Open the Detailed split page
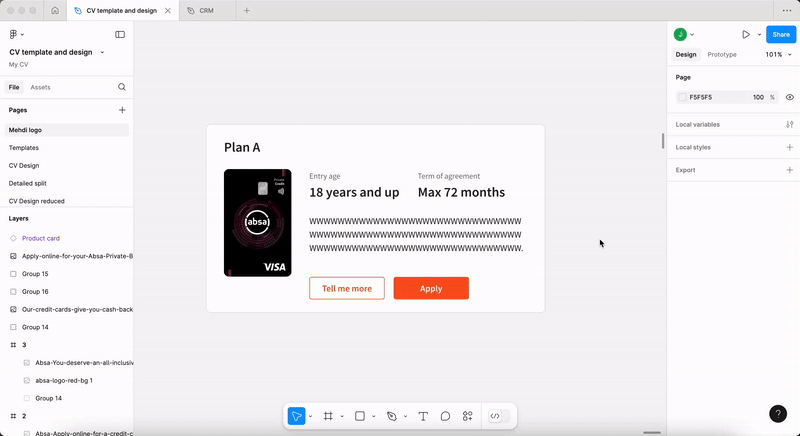 coord(28,184)
